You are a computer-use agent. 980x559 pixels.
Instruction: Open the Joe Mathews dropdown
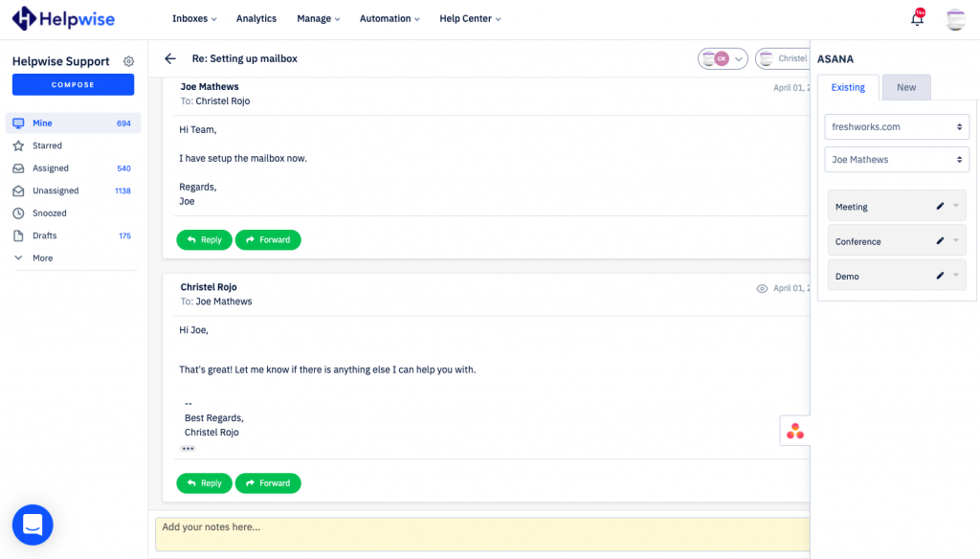pos(897,160)
